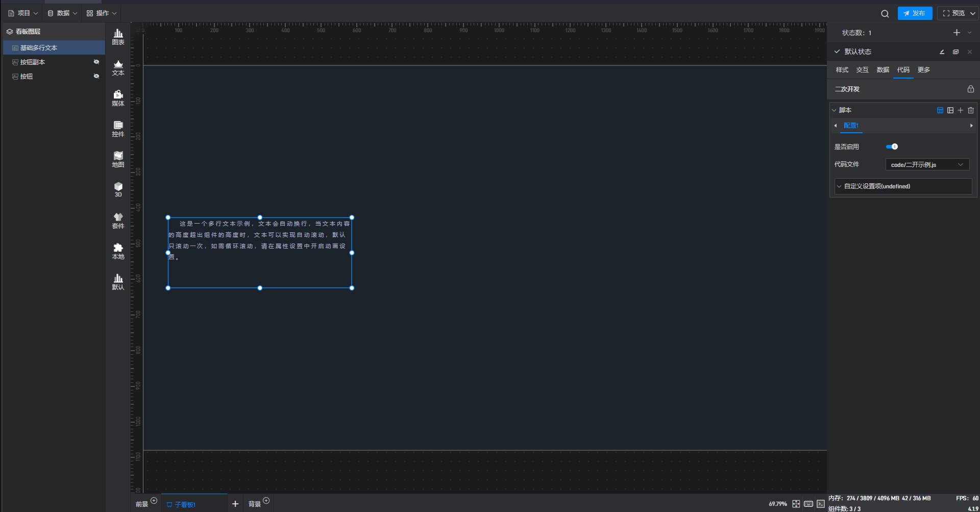Viewport: 980px width, 512px height.
Task: Expand the state list chevron beside 状态数
Action: click(970, 33)
